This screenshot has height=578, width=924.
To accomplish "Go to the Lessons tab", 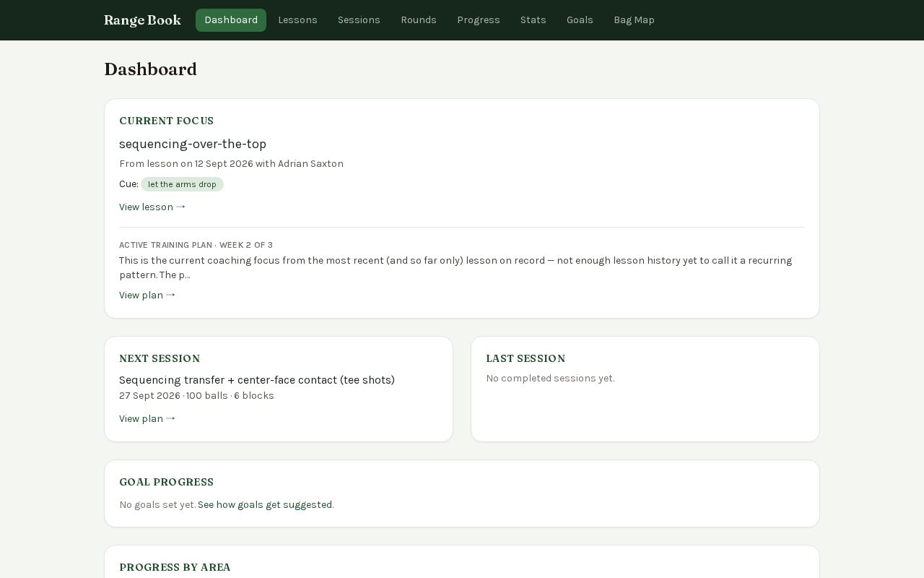I will (x=297, y=20).
